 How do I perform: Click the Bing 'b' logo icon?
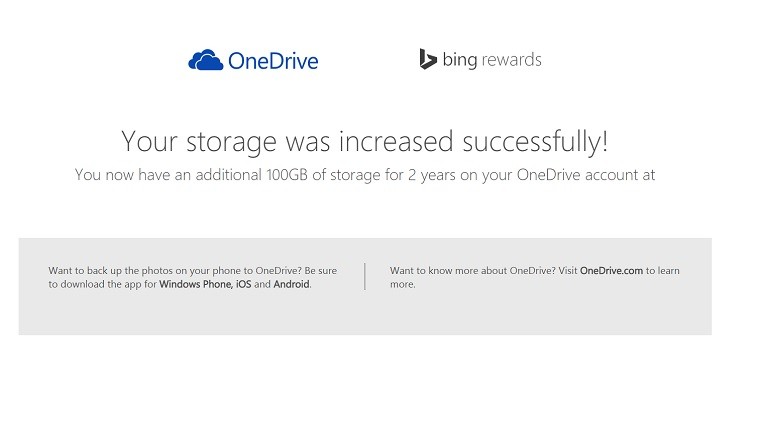[x=428, y=59]
